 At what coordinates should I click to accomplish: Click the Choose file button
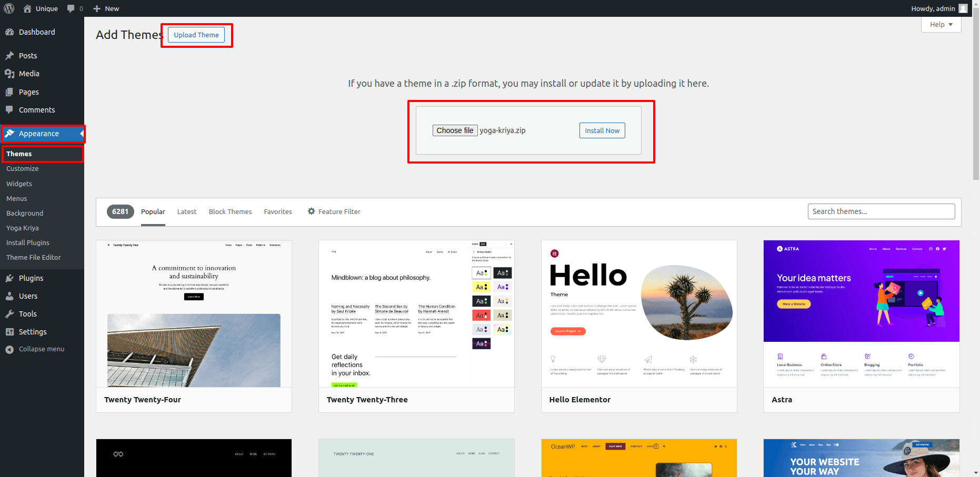coord(455,130)
